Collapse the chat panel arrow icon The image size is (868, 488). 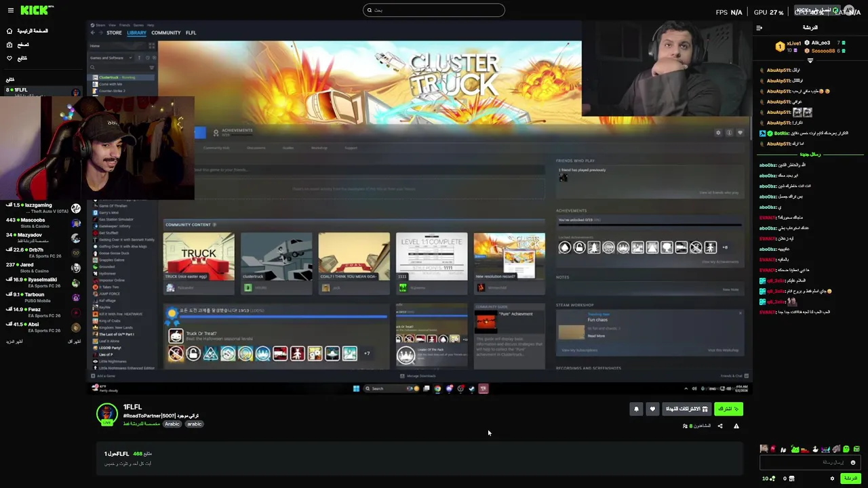click(x=759, y=28)
